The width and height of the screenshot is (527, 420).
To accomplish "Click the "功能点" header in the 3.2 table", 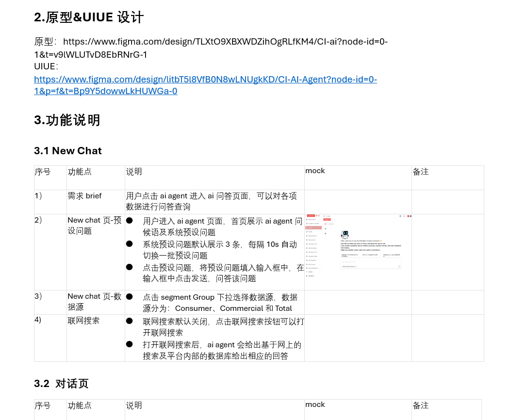I will [80, 405].
